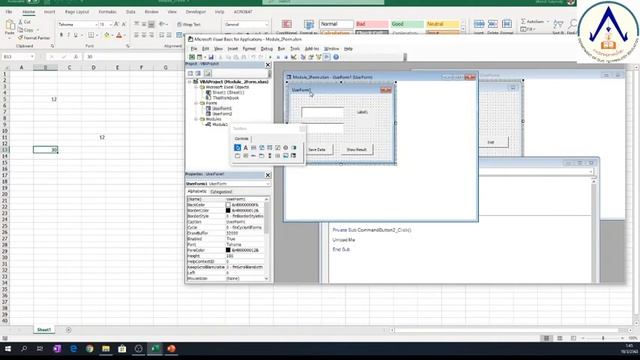The width and height of the screenshot is (640, 360).
Task: Select the CommandButton control in the Toolbox
Action: coord(246,156)
